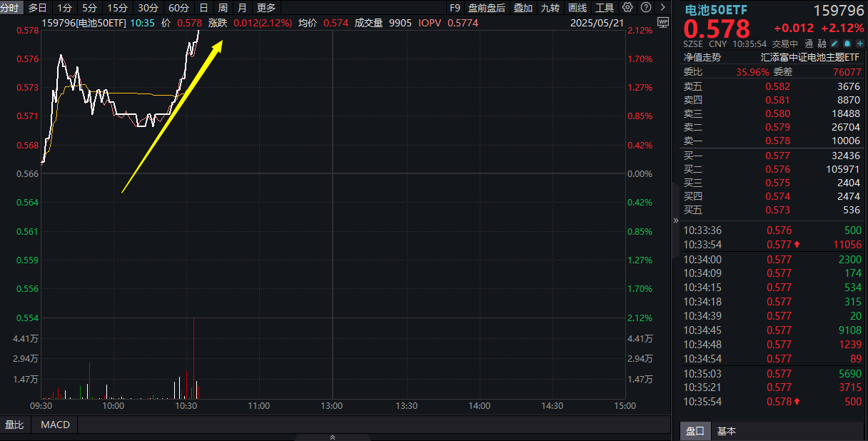Switch to the MACD tab
868x441 pixels.
(54, 424)
